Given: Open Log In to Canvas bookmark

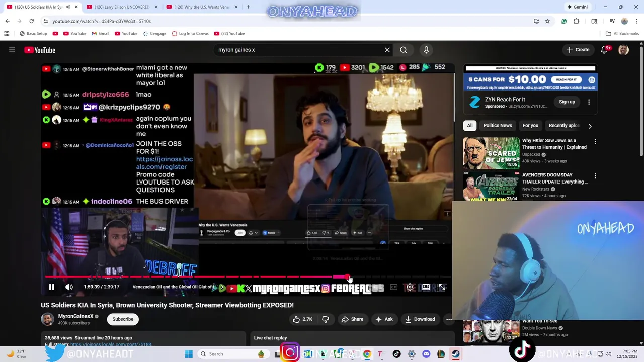Looking at the screenshot, I should click(x=190, y=34).
